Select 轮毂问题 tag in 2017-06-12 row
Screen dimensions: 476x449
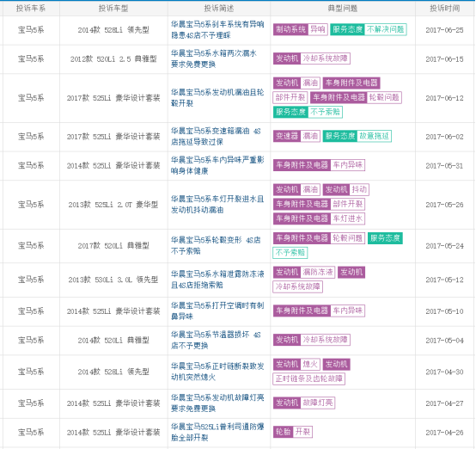pos(384,97)
